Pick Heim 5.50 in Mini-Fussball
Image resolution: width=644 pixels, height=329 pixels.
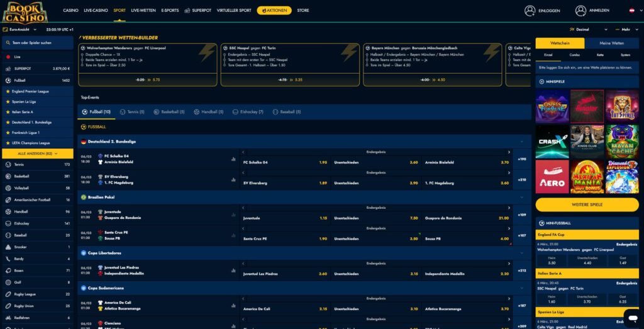552,260
